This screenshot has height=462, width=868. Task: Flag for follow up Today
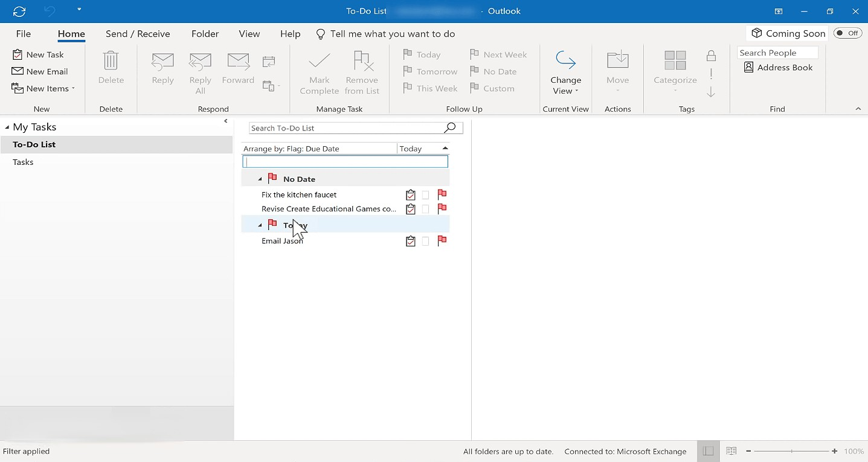pyautogui.click(x=422, y=54)
